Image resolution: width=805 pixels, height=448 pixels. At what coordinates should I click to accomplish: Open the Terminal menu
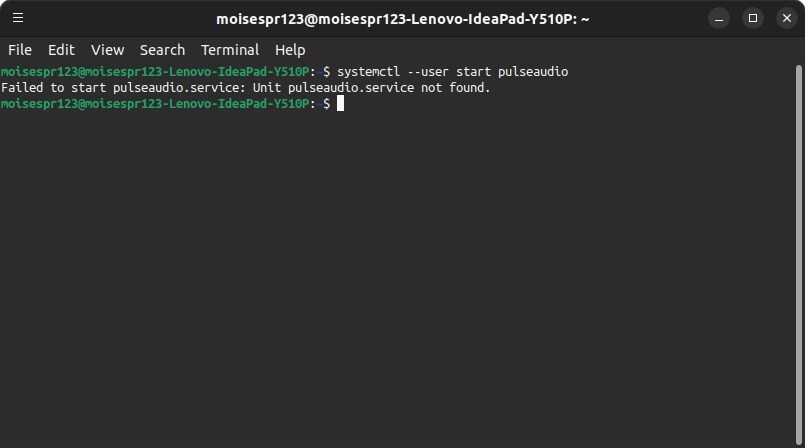(230, 50)
